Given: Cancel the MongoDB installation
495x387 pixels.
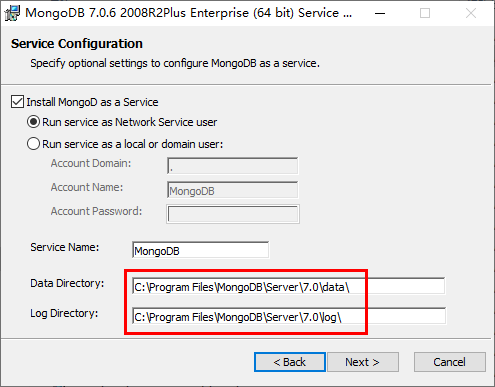Looking at the screenshot, I should [x=450, y=362].
